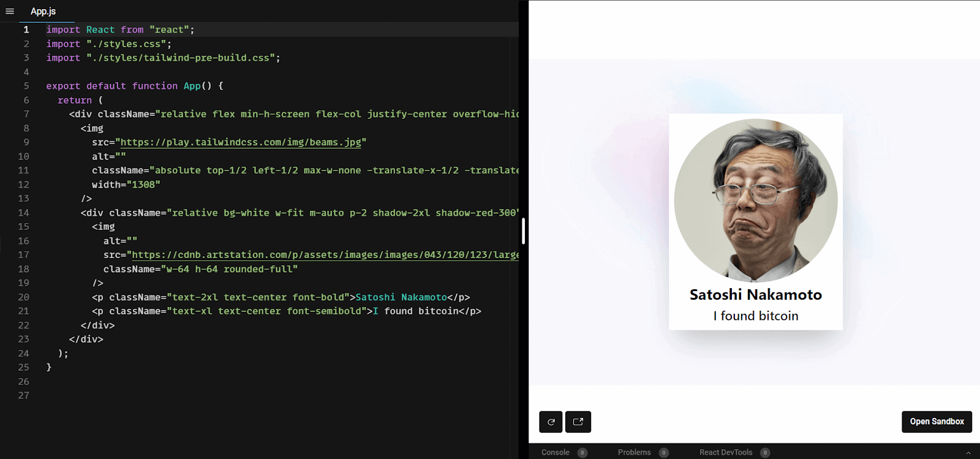Click the import "./styles.css" line
The width and height of the screenshot is (980, 459).
coord(109,44)
